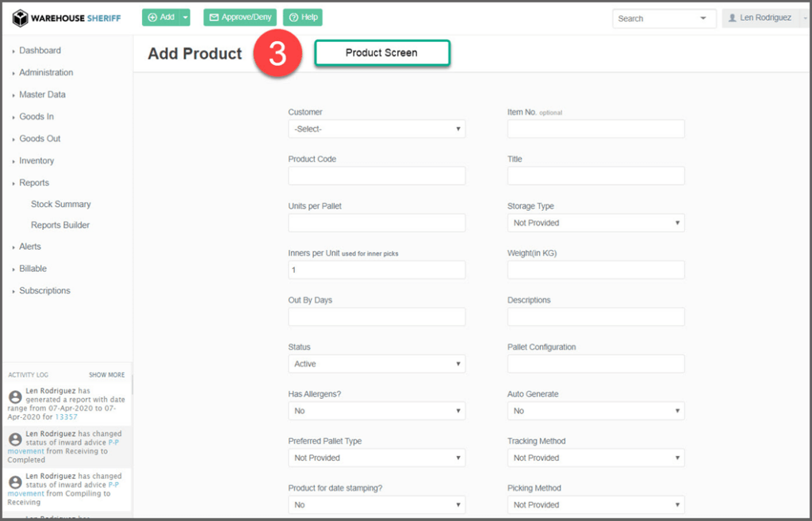This screenshot has height=521, width=812.
Task: Open the Storage Type dropdown
Action: pyautogui.click(x=596, y=223)
